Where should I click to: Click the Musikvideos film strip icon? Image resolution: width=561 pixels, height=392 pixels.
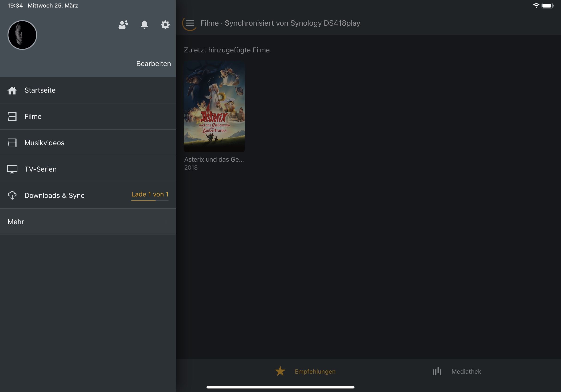pos(12,143)
